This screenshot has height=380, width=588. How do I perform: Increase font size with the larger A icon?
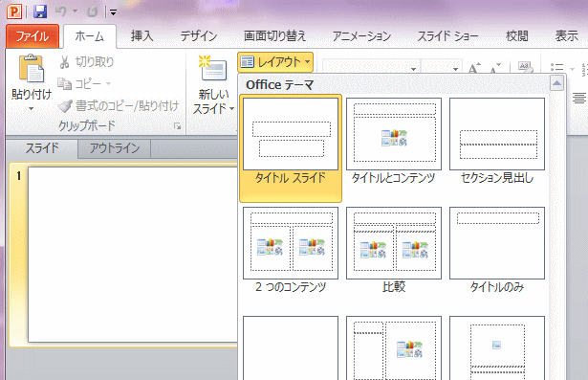click(x=474, y=68)
